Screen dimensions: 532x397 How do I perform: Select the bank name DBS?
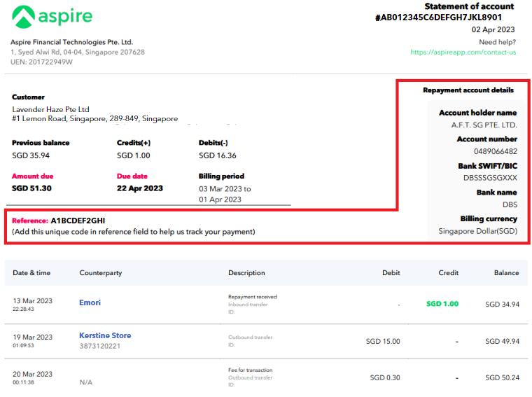(510, 204)
